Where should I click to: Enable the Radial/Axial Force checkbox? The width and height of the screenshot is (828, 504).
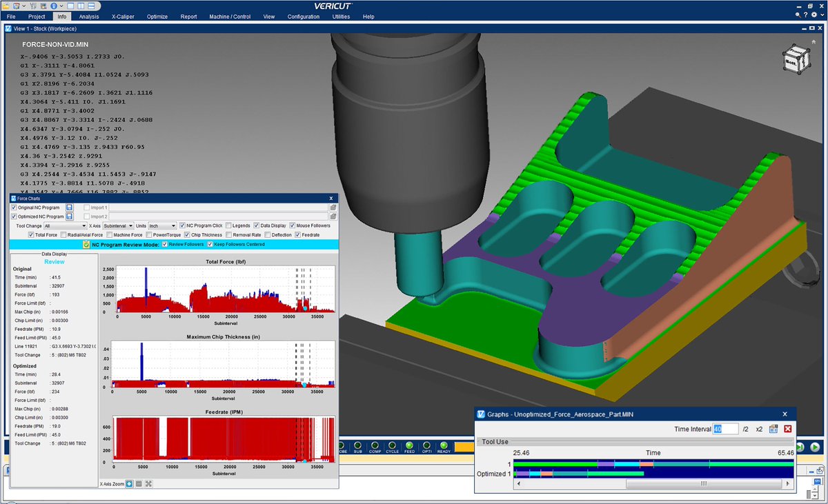pos(63,236)
